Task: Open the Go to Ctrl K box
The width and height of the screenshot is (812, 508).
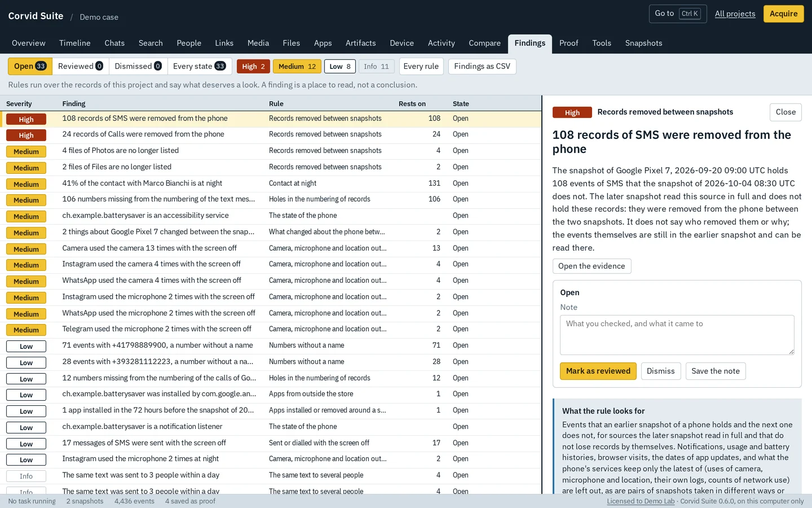Action: 678,14
